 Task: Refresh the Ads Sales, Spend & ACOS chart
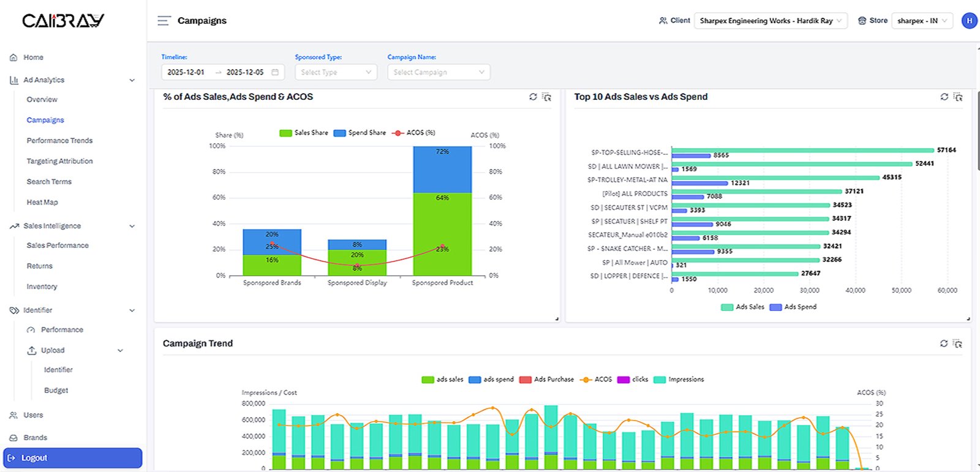[x=533, y=97]
